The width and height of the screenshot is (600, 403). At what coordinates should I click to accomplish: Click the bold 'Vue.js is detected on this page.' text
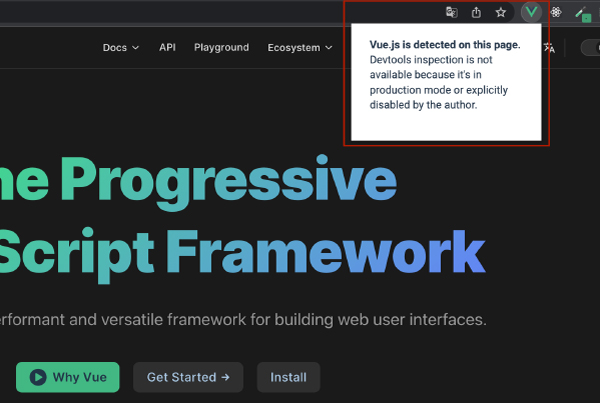[x=445, y=45]
